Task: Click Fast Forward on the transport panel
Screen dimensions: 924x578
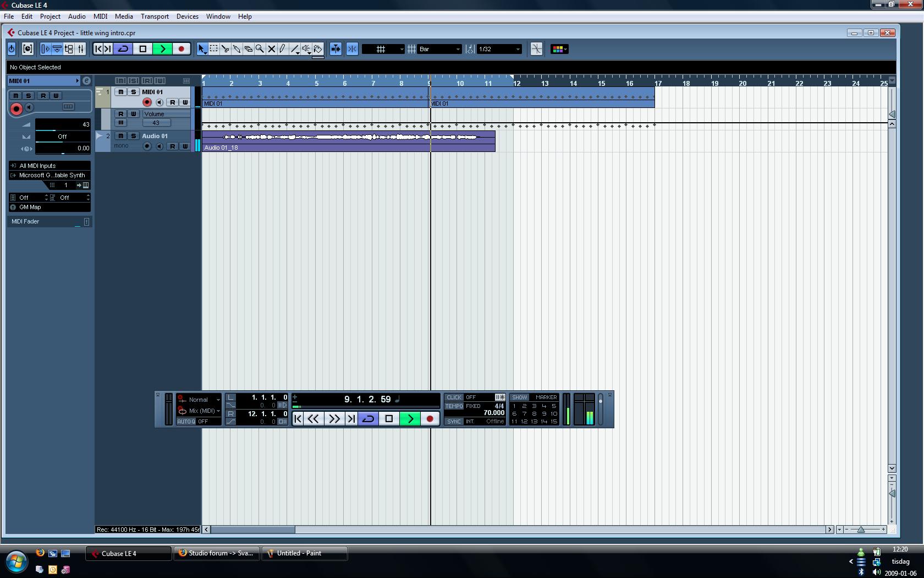Action: tap(334, 419)
